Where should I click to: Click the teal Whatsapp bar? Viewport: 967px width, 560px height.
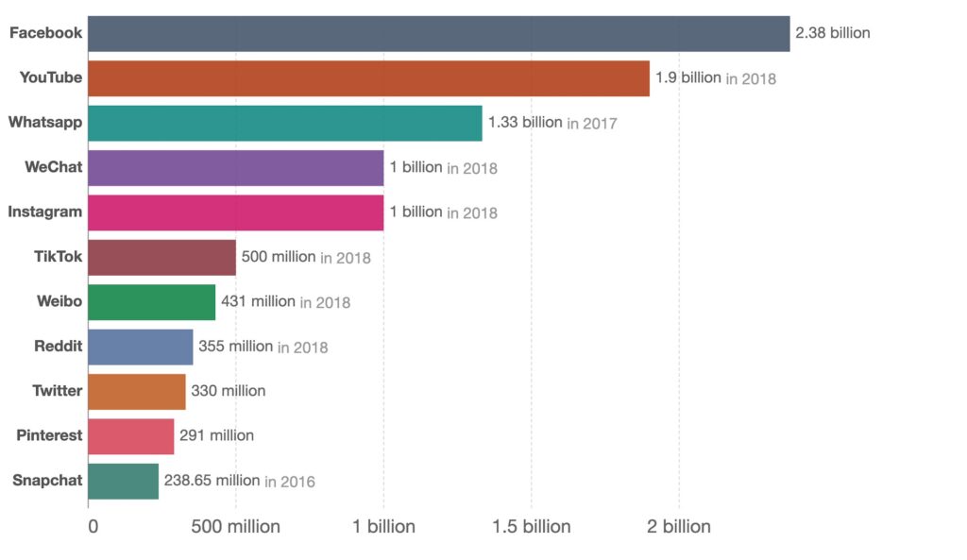pos(285,124)
